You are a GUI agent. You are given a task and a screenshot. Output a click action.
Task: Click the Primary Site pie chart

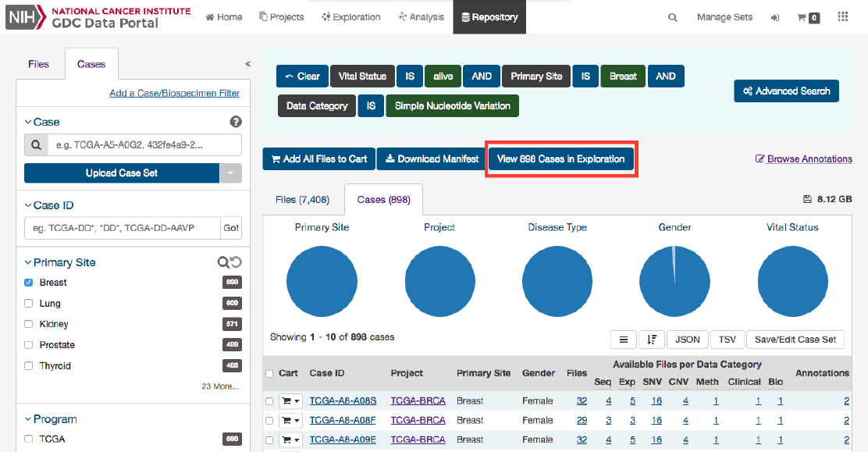click(x=322, y=281)
